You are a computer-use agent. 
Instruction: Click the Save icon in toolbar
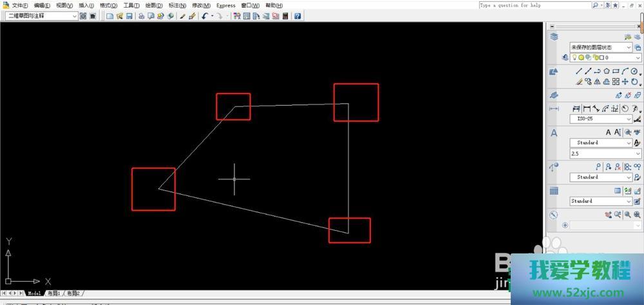129,16
